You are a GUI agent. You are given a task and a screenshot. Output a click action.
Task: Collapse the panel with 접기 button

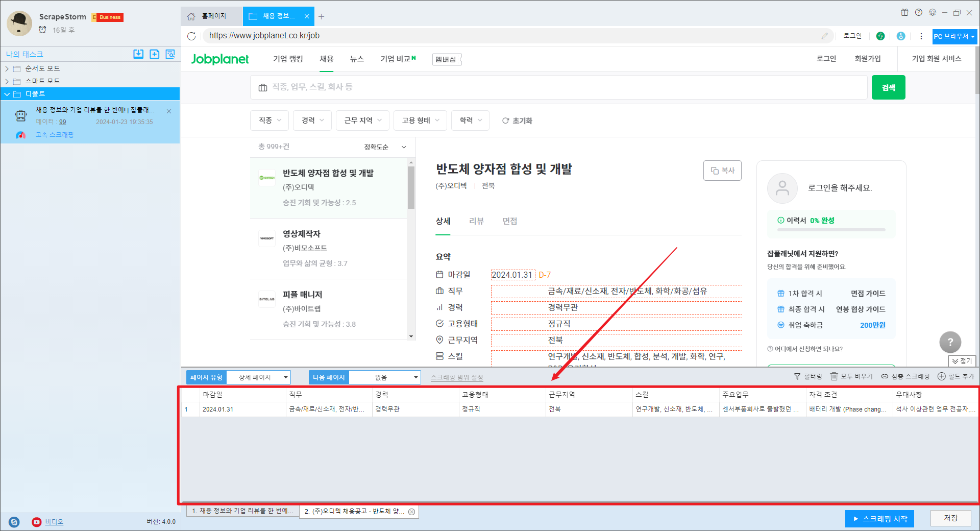pyautogui.click(x=962, y=361)
